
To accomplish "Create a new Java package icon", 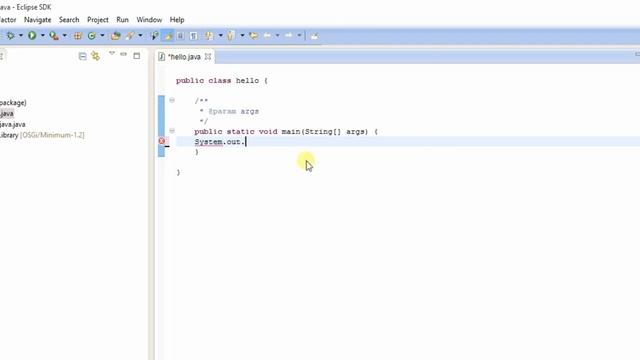I will [78, 36].
